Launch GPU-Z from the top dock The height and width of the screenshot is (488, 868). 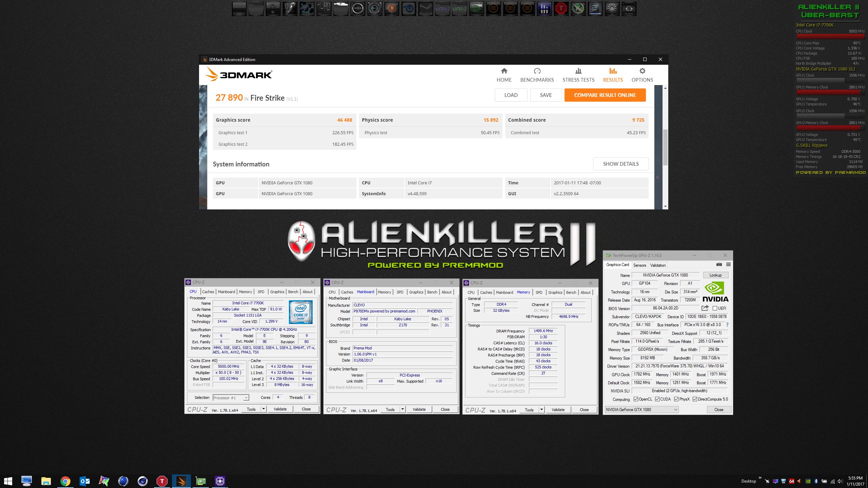459,8
